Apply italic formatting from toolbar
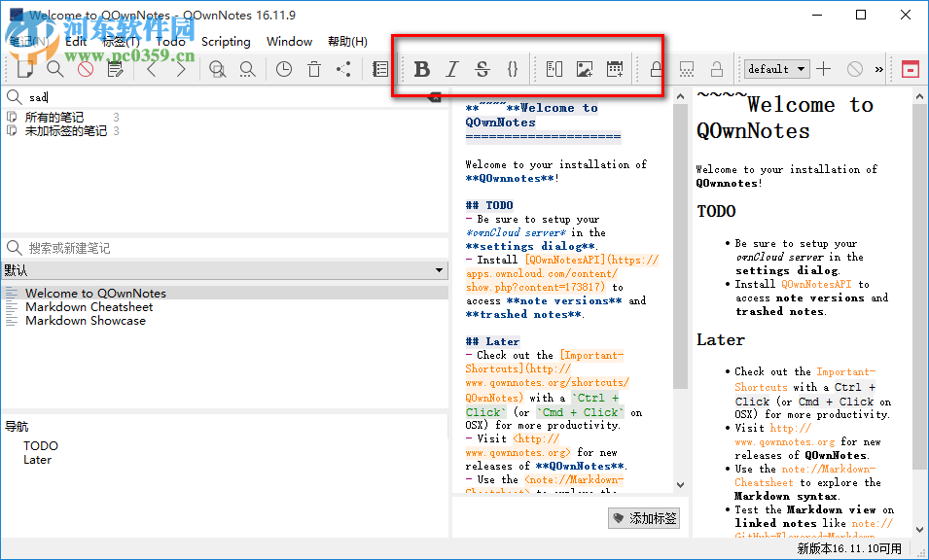 tap(451, 69)
